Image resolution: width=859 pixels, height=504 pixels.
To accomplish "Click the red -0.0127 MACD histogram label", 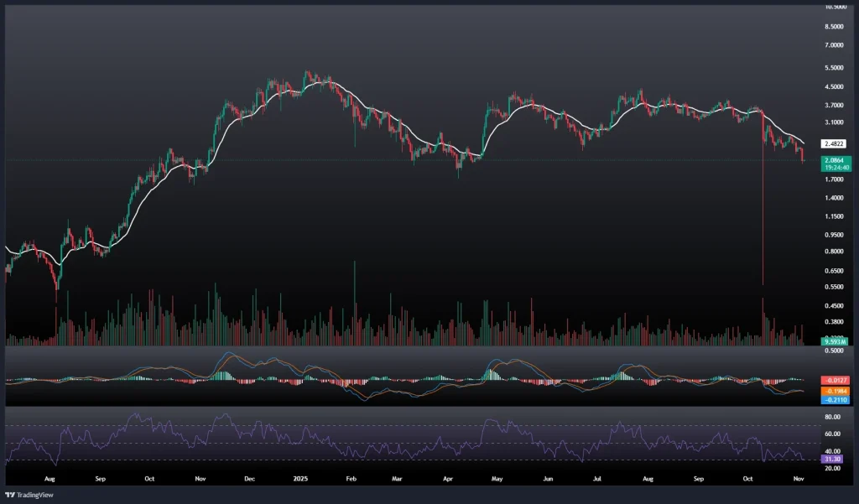I will pos(836,381).
